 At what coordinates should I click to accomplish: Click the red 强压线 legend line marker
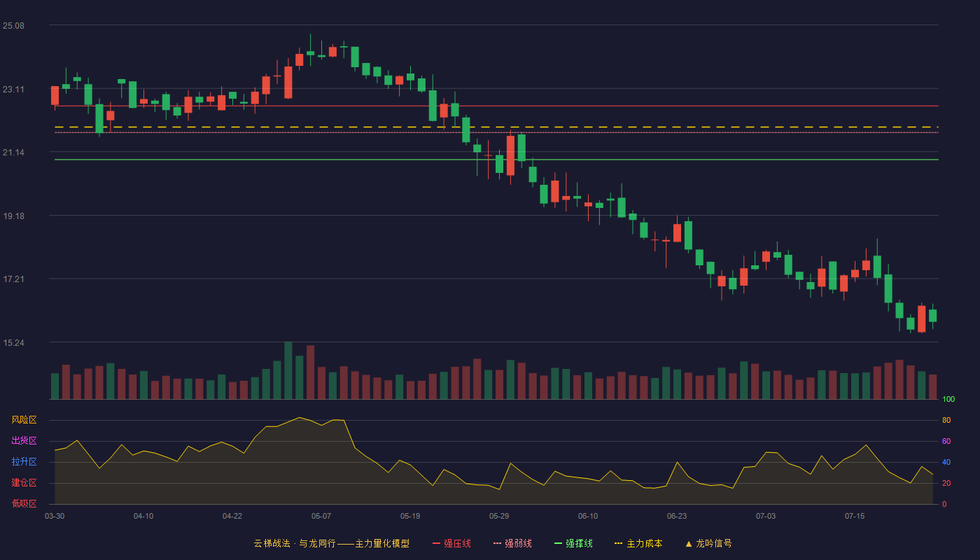pyautogui.click(x=437, y=543)
